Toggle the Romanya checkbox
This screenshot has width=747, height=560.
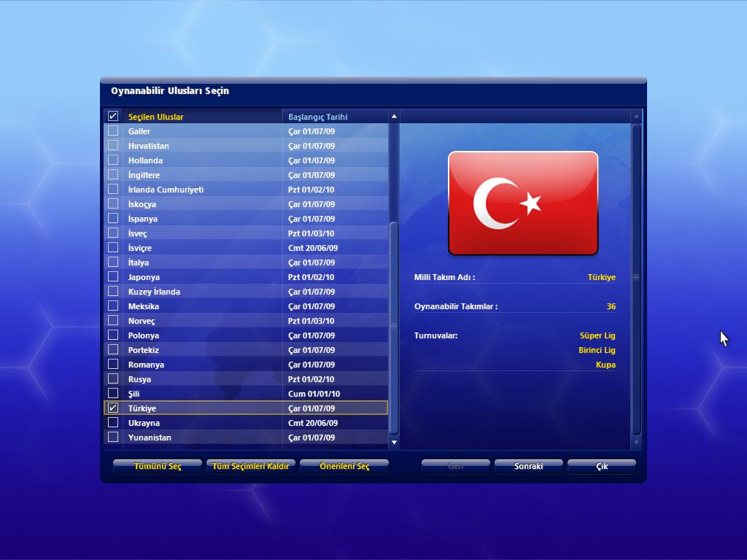(113, 365)
